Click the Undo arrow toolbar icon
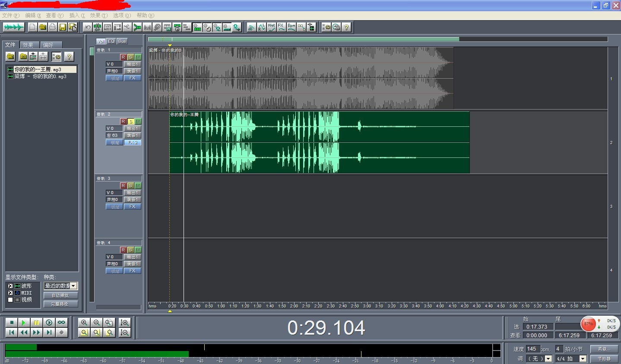 88,27
